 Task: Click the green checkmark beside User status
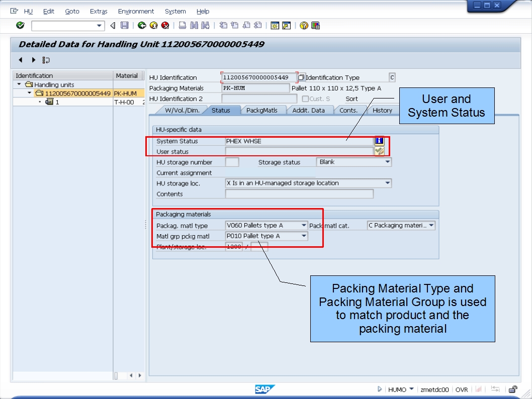coord(379,151)
